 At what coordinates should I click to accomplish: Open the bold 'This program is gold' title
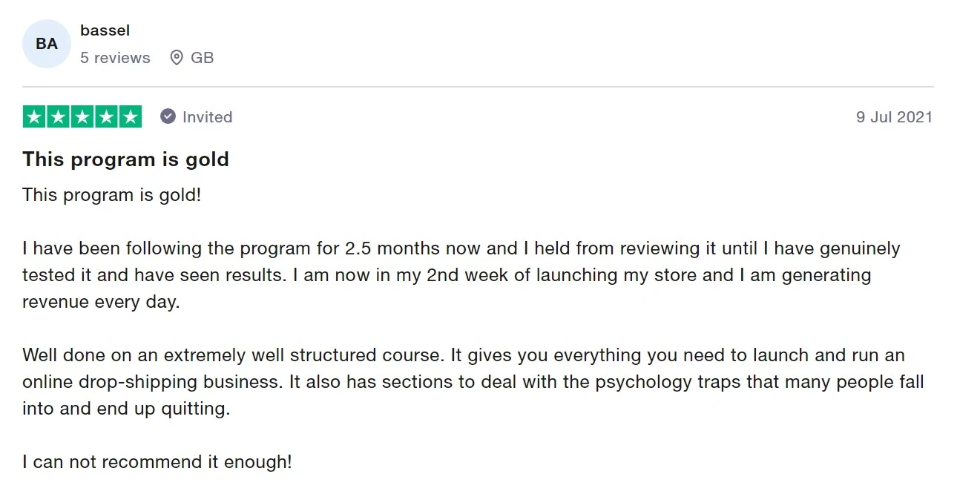coord(125,159)
